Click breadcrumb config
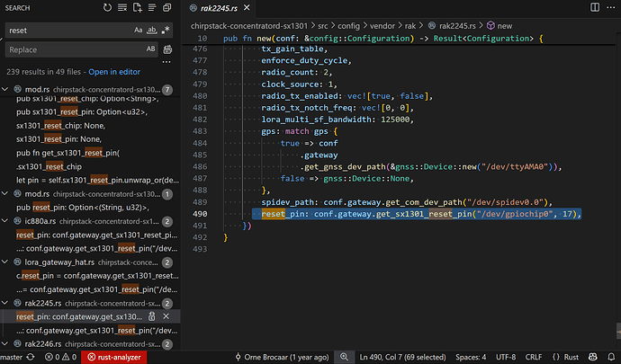This screenshot has width=621, height=364. (348, 26)
